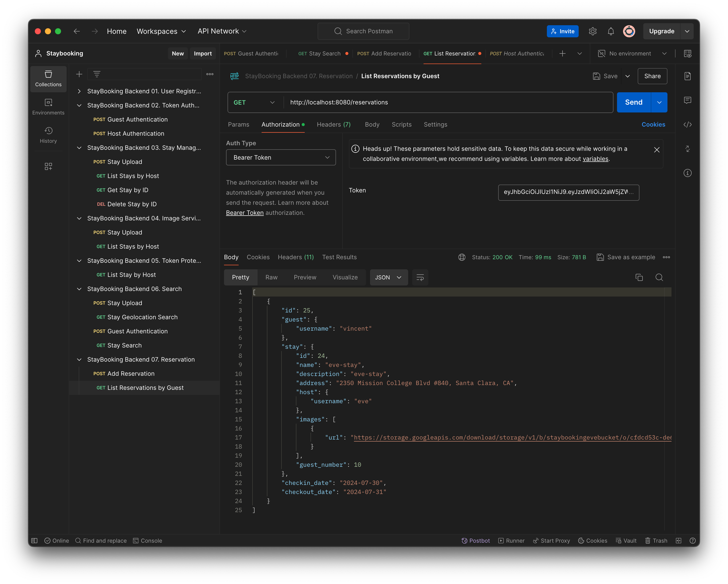
Task: Switch to the Scripts tab
Action: [402, 124]
